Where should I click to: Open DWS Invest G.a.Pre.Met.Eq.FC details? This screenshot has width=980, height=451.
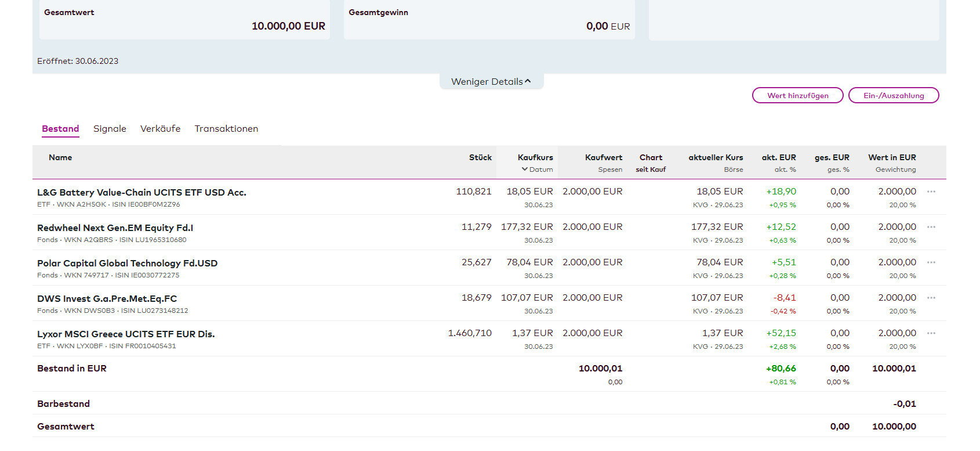pyautogui.click(x=107, y=298)
